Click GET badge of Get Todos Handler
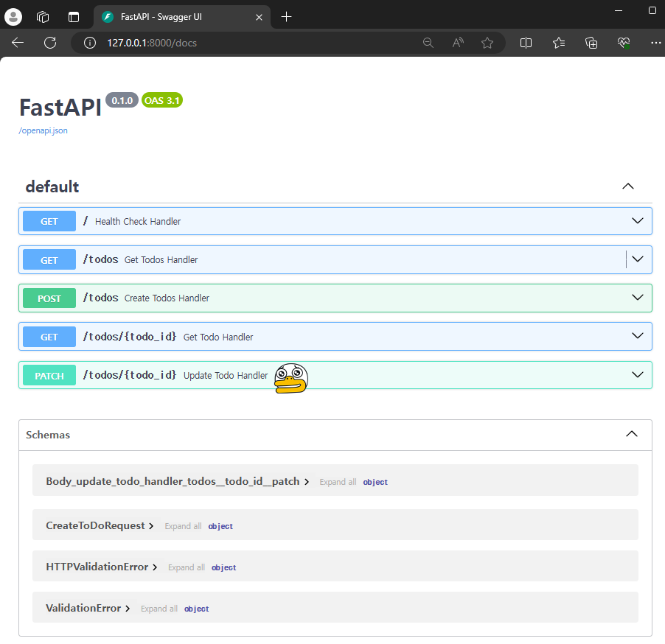Viewport: 665px width, 644px height. point(49,260)
